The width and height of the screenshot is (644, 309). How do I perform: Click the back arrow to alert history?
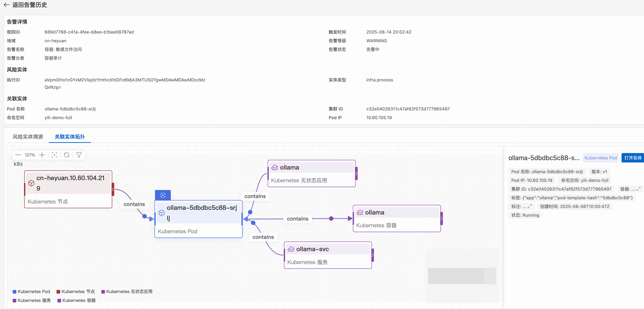[7, 5]
